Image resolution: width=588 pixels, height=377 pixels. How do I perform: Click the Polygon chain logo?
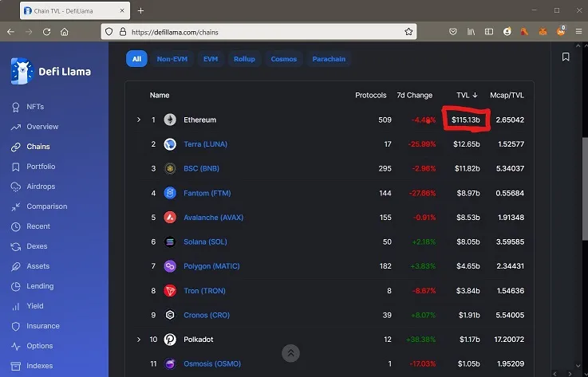point(170,266)
